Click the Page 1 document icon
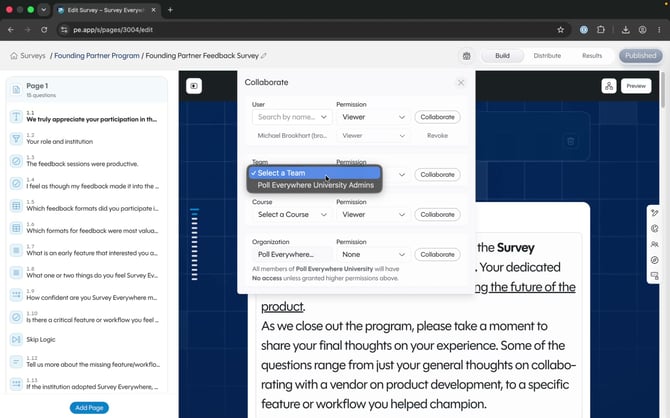The width and height of the screenshot is (670, 418). click(16, 89)
